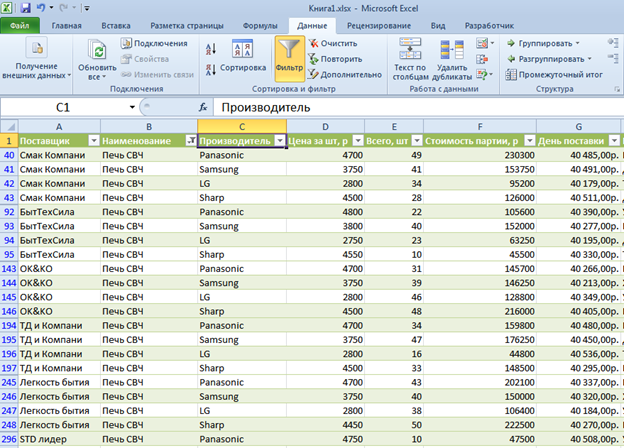The height and width of the screenshot is (448, 624).
Task: Open the Файл menu tab
Action: click(19, 25)
